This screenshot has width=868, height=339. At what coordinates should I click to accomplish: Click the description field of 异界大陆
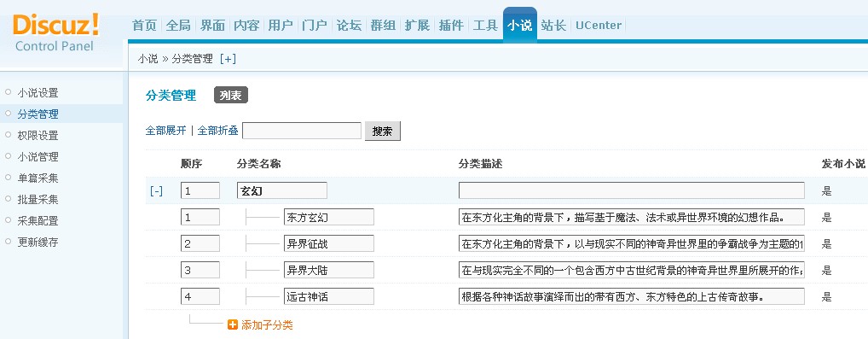[632, 270]
